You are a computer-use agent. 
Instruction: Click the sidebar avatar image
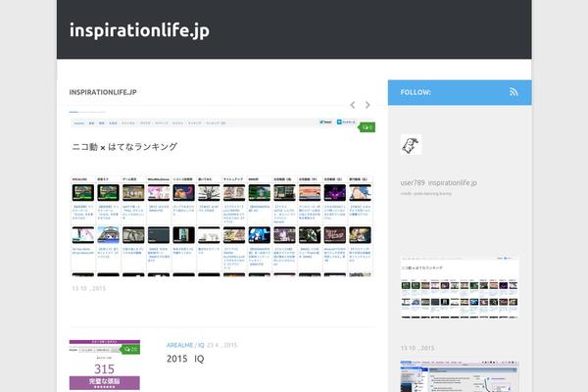(411, 145)
